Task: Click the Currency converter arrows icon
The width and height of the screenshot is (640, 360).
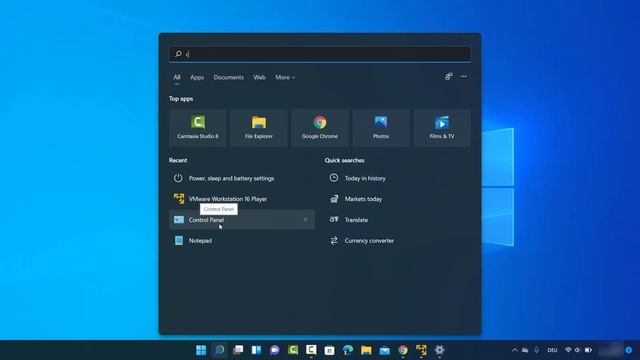Action: (x=334, y=240)
